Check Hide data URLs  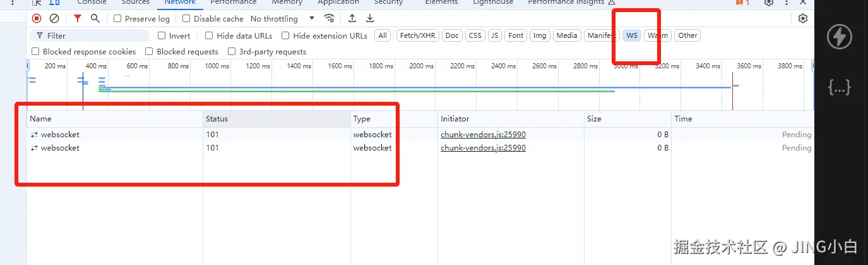pyautogui.click(x=209, y=35)
